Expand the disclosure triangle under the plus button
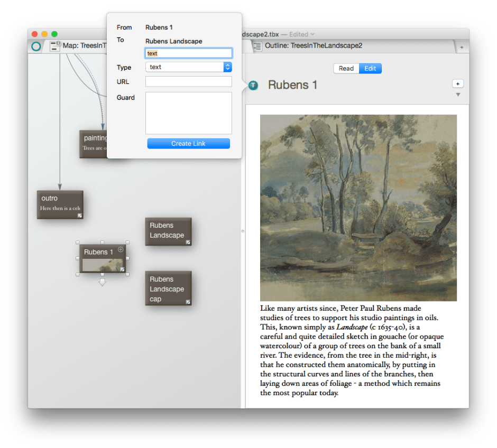 (x=458, y=95)
